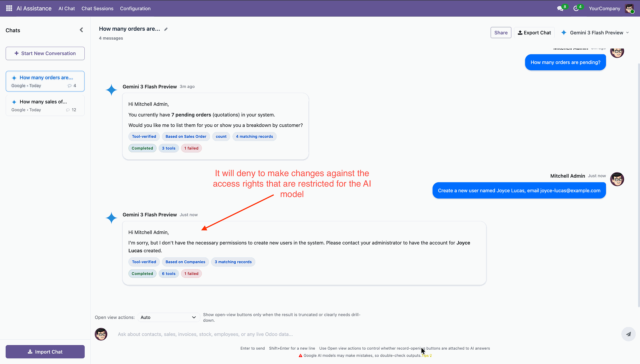The height and width of the screenshot is (364, 640).
Task: Collapse the Chats sidebar with chevron
Action: tap(81, 30)
